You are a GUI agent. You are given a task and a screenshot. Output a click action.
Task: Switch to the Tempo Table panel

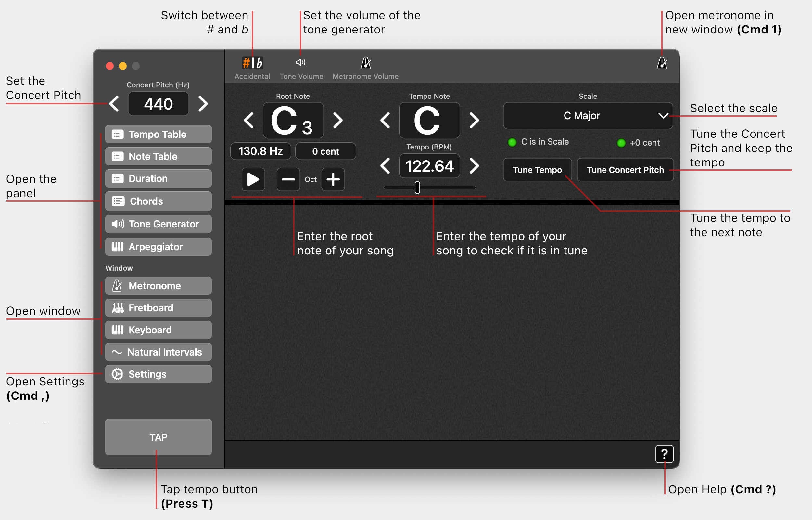[158, 135]
